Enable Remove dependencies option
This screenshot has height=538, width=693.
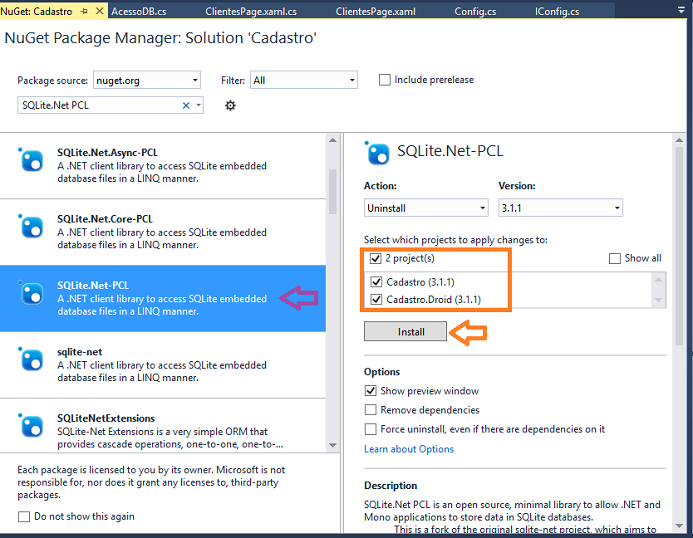tap(370, 410)
